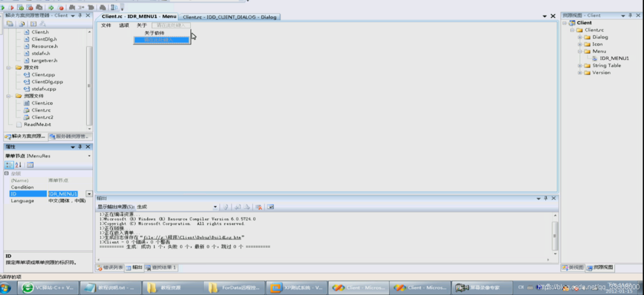Click the Clear All icon in Output toolbar
The image size is (644, 295).
[259, 207]
